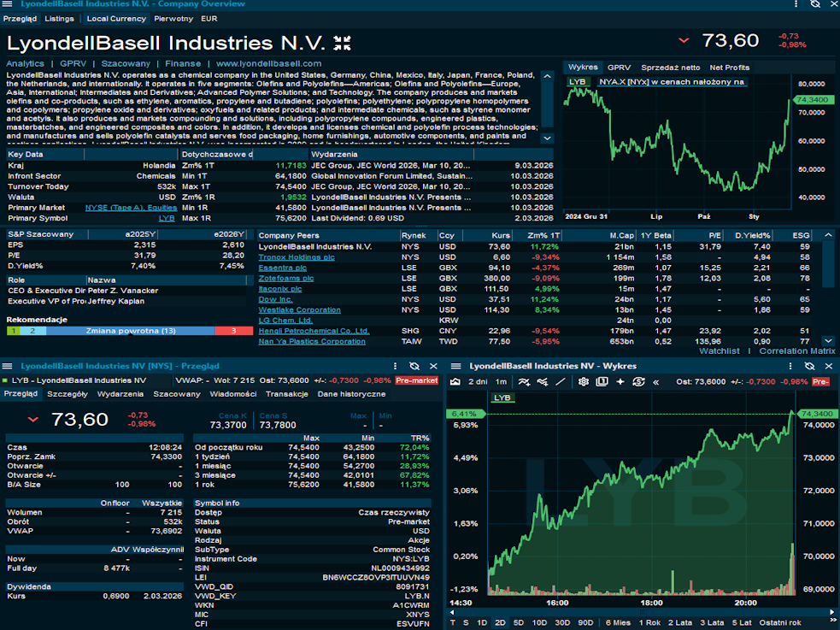Click the collapse arrows icon beside company name
This screenshot has height=630, width=840.
(x=342, y=43)
